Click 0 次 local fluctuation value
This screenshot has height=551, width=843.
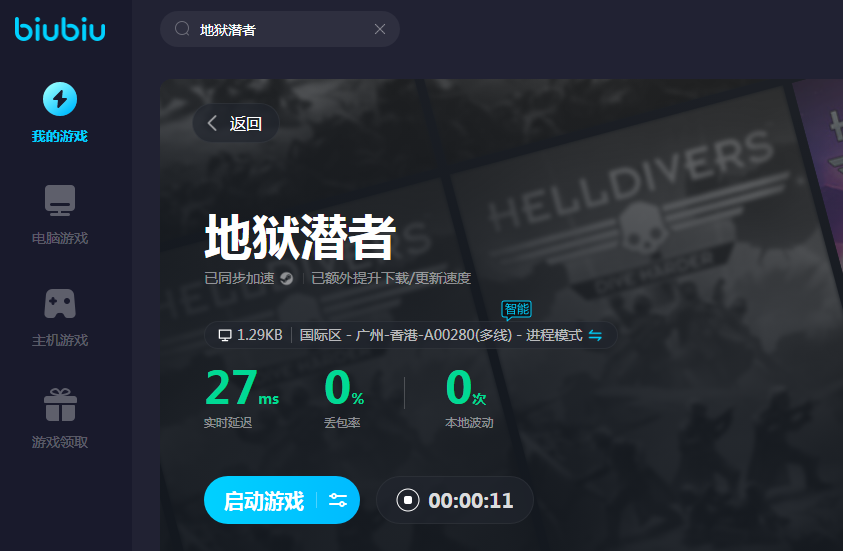coord(466,387)
